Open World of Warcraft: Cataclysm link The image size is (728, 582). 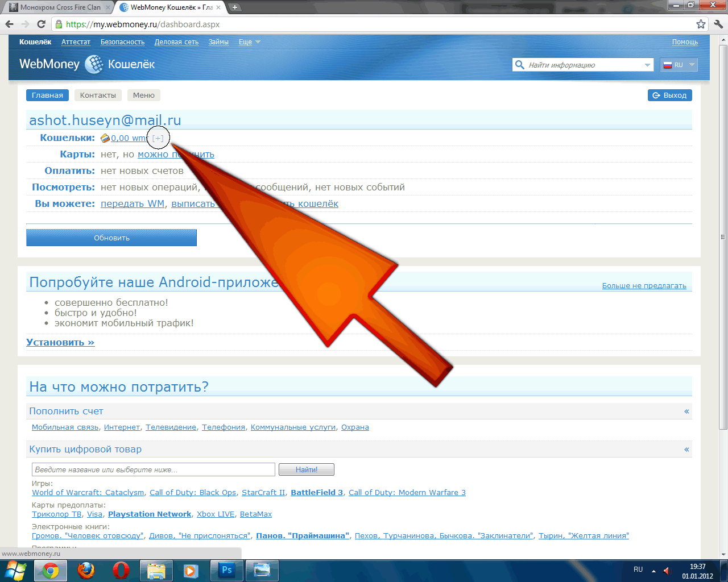click(88, 493)
